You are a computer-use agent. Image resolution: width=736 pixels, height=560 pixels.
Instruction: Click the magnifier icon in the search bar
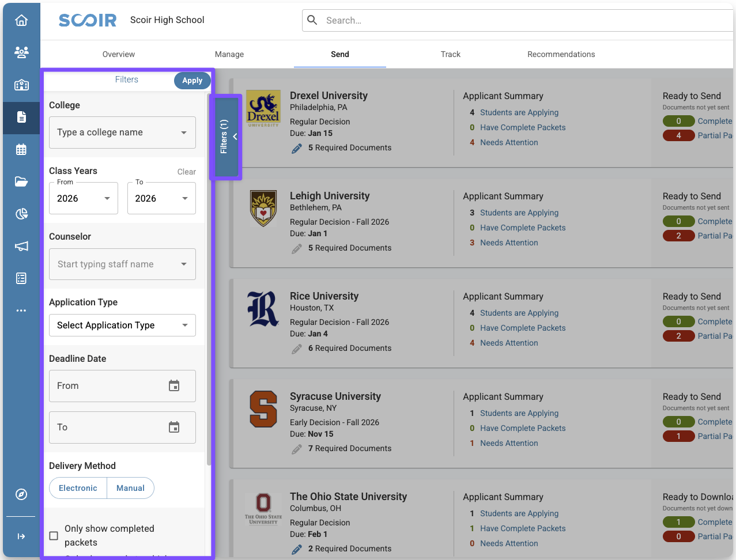[312, 20]
